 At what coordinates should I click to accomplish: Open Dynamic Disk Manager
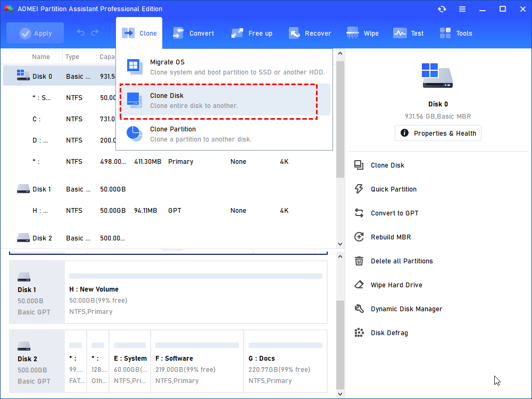click(x=406, y=309)
